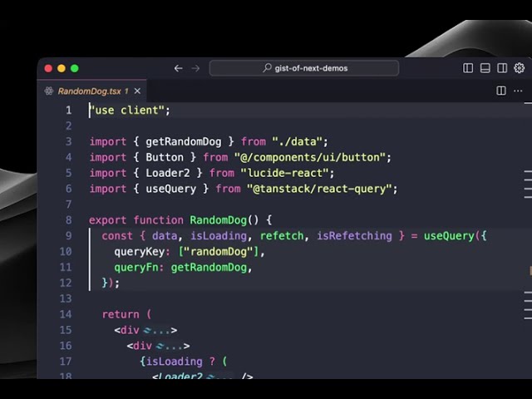Click line number 9 in gutter

coord(68,236)
